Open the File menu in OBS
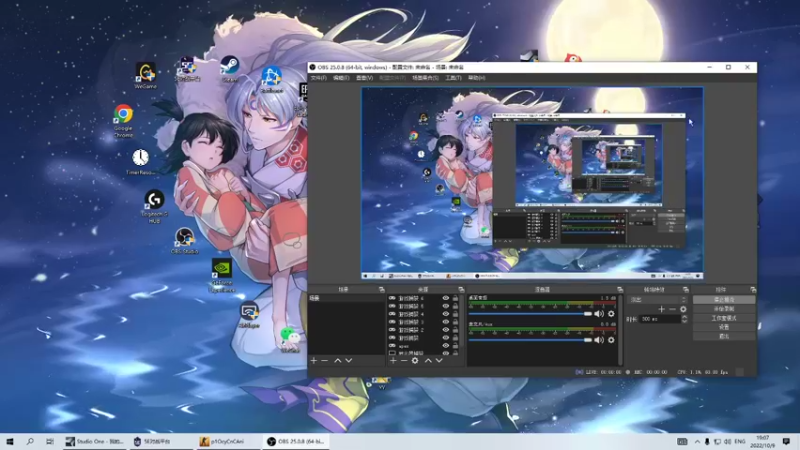 pos(318,78)
